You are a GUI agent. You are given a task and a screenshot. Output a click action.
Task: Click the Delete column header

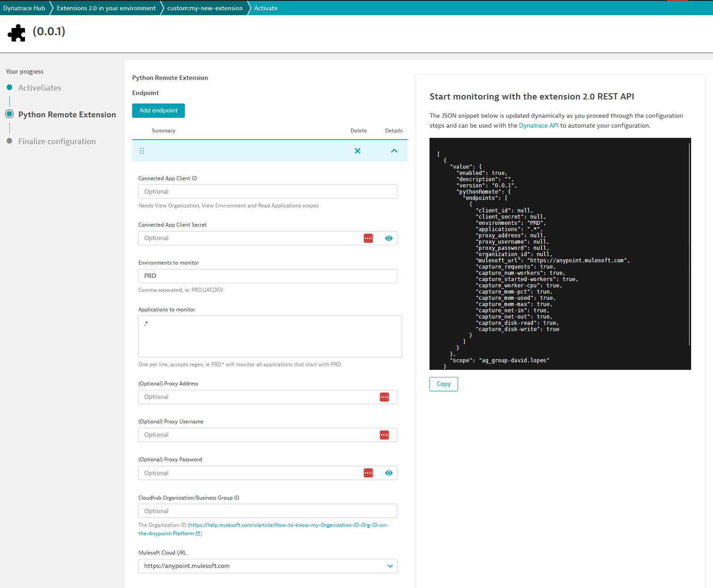click(x=359, y=131)
